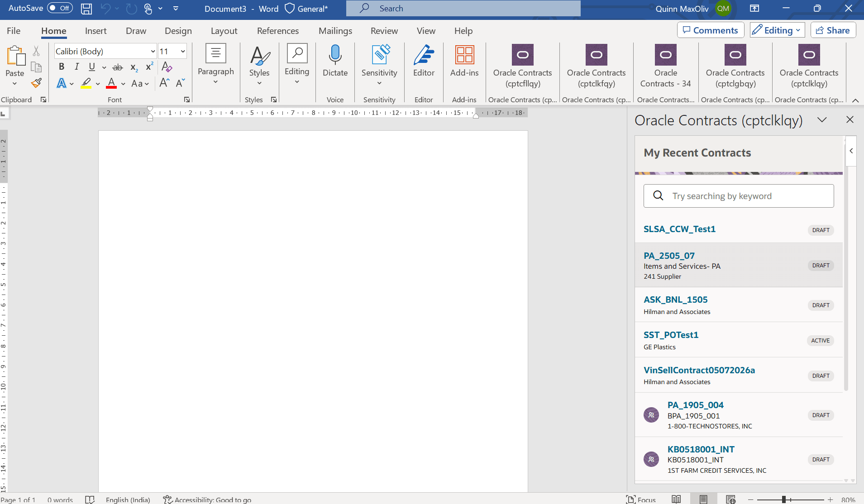Open the font size dropdown

(x=183, y=52)
